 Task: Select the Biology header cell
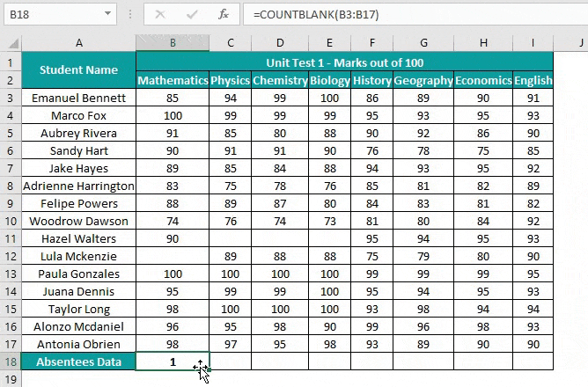click(329, 80)
